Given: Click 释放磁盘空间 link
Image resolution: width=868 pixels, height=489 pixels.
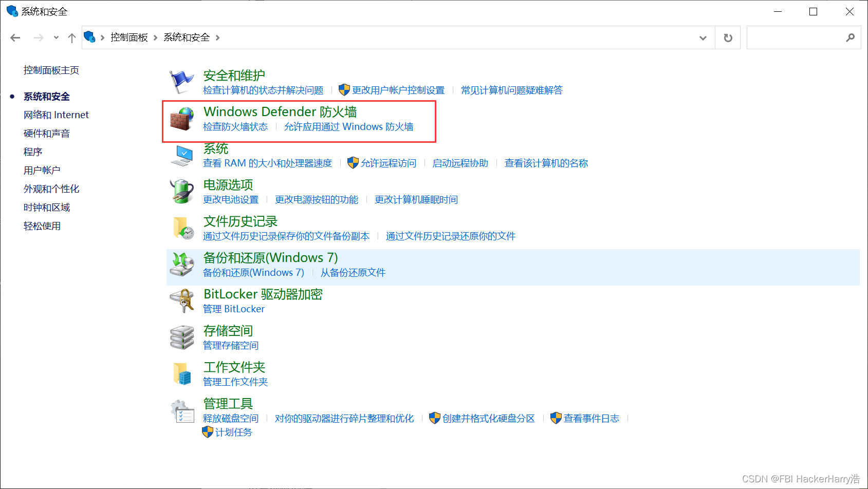Looking at the screenshot, I should click(231, 419).
